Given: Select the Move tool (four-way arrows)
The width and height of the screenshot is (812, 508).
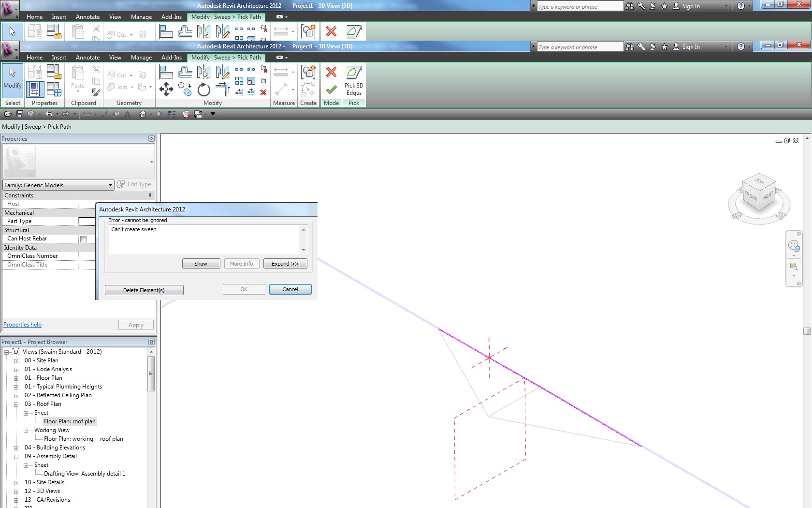Looking at the screenshot, I should click(x=166, y=89).
